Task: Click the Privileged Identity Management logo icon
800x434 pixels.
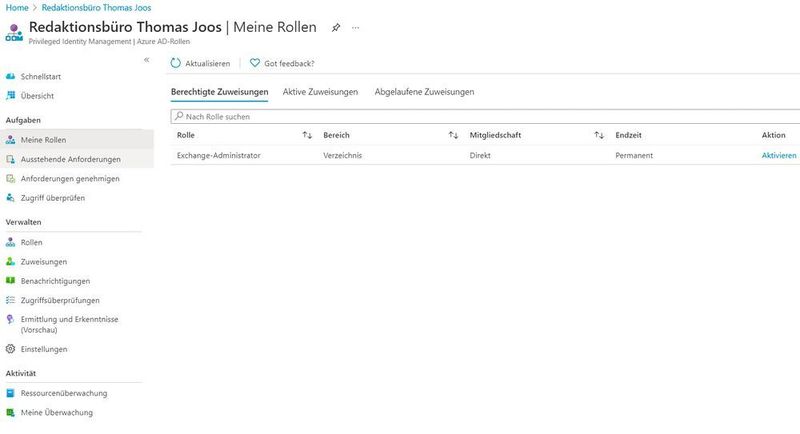Action: point(14,32)
